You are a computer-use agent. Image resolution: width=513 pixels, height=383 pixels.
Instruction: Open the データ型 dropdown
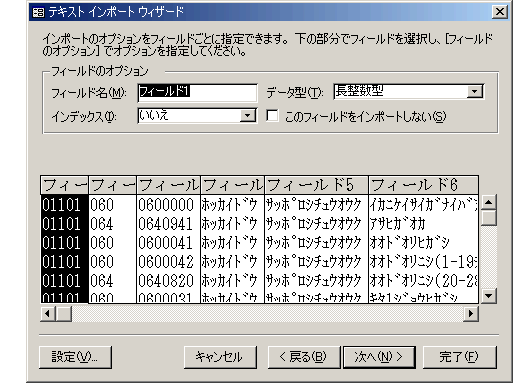pos(475,92)
